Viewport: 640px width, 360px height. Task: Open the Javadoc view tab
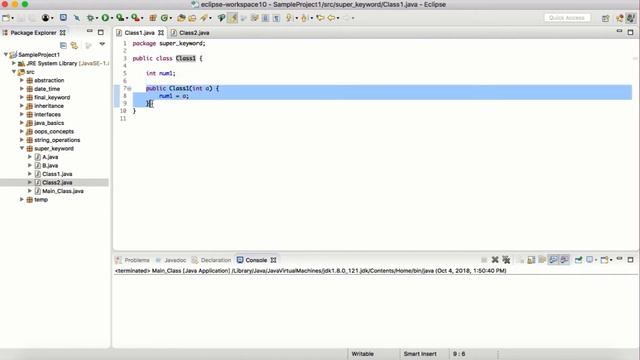171,260
